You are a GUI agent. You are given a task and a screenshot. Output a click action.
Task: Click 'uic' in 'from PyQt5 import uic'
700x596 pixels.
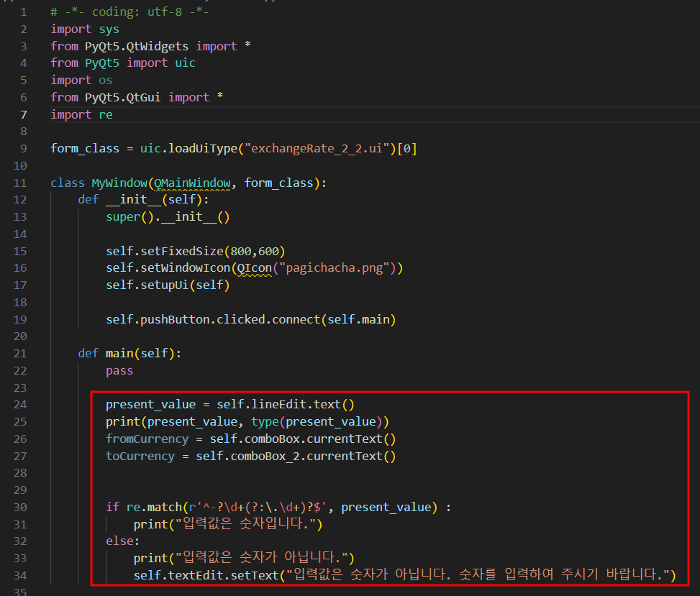(x=186, y=63)
